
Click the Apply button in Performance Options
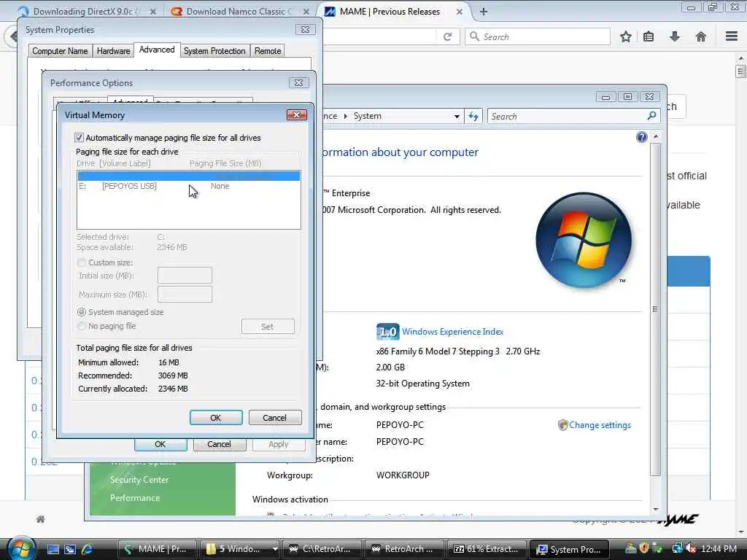[279, 444]
